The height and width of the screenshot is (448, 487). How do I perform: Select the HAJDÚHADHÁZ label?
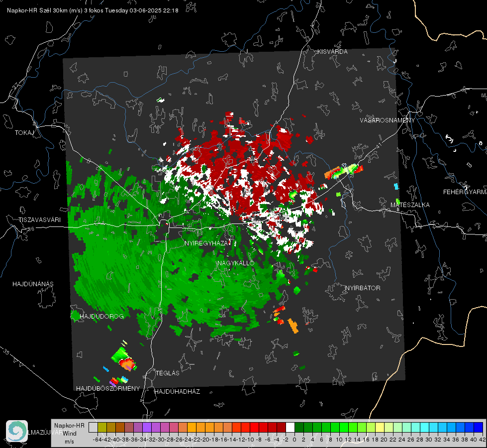pos(177,392)
